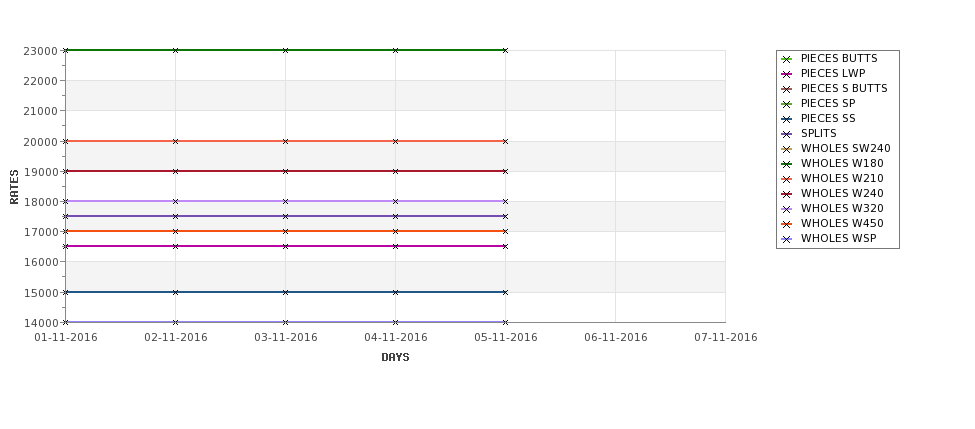Click the 23000 line point at 05-11-2016
975x429 pixels.
pos(506,50)
